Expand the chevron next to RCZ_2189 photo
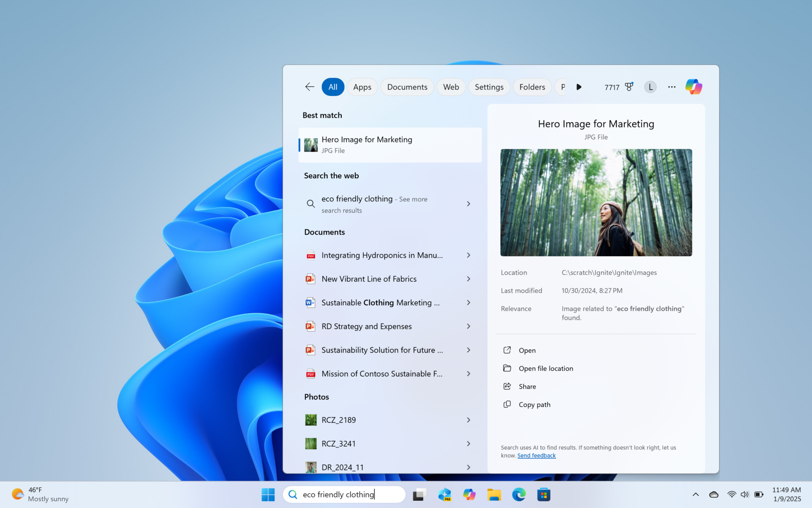The width and height of the screenshot is (812, 508). tap(469, 420)
